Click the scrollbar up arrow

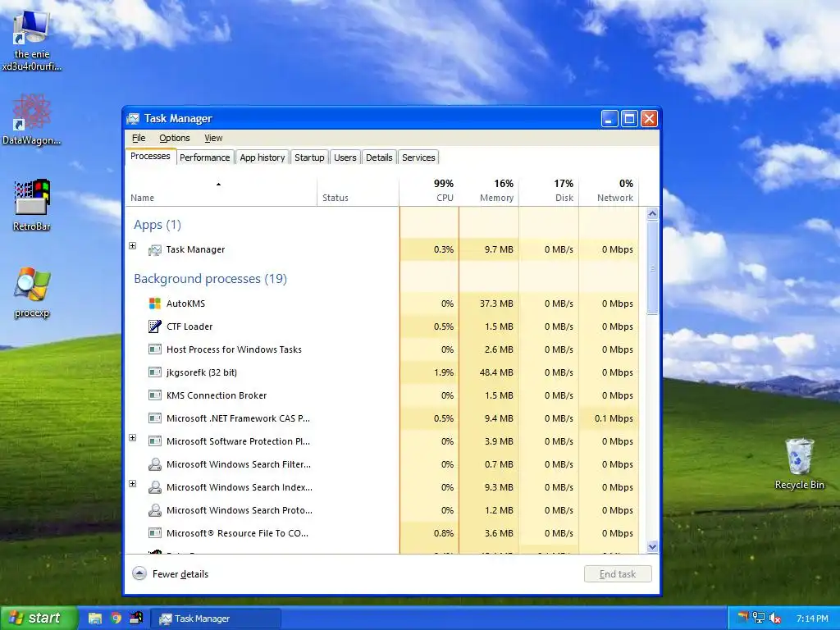[x=652, y=214]
